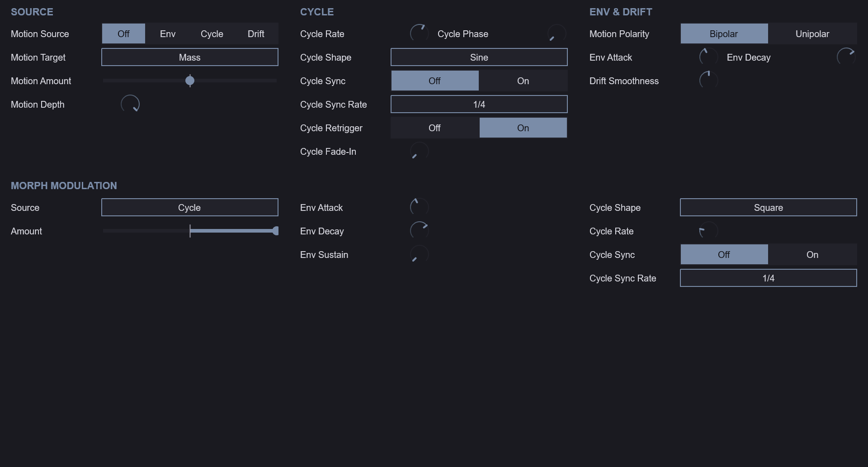The width and height of the screenshot is (868, 467).
Task: Open the Cycle Shape dropdown showing Sine
Action: pos(479,57)
